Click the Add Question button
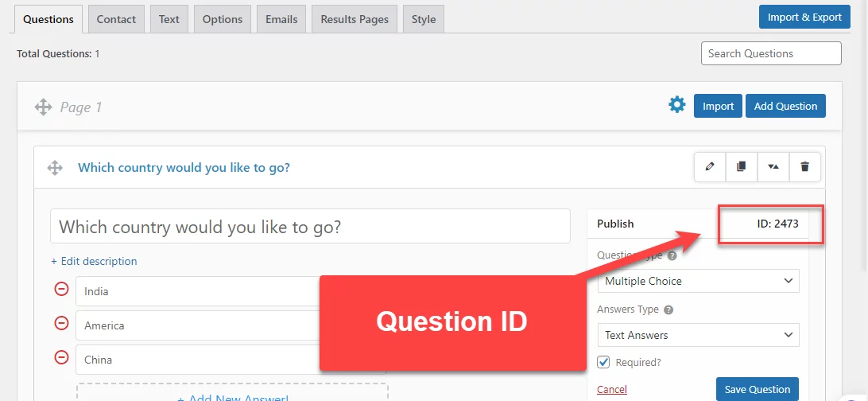Image resolution: width=868 pixels, height=401 pixels. (785, 106)
